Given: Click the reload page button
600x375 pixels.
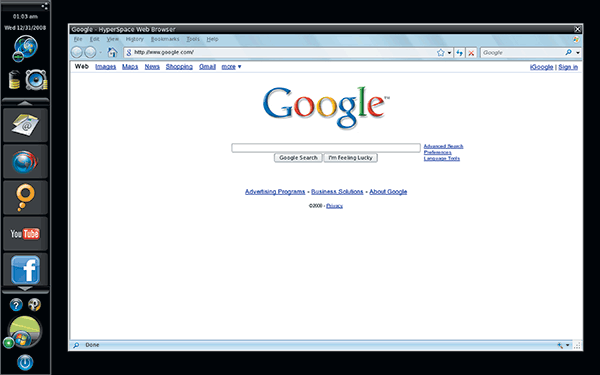Looking at the screenshot, I should [x=460, y=53].
